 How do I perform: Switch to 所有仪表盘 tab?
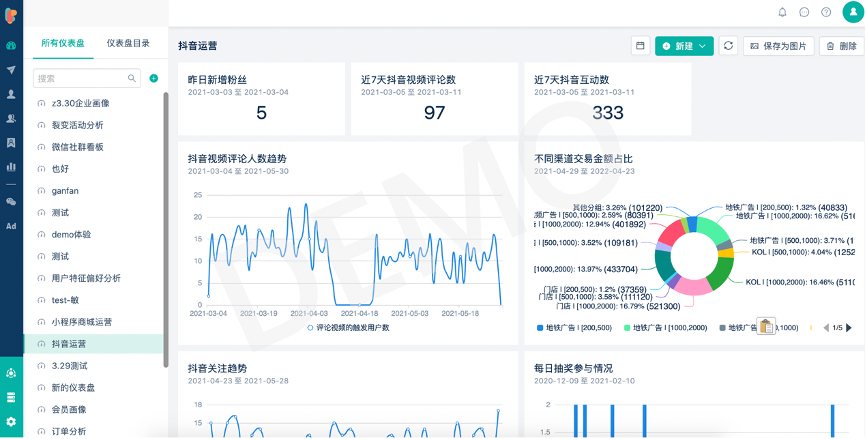click(x=63, y=43)
